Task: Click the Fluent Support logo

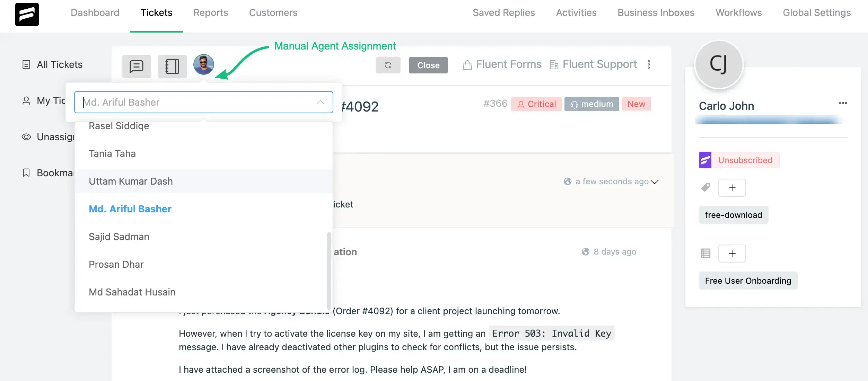Action: pyautogui.click(x=27, y=14)
